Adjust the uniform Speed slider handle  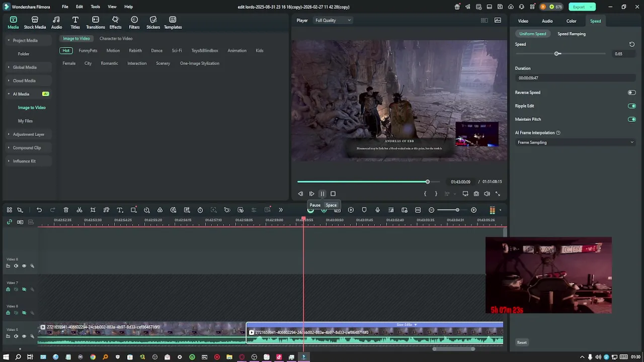point(557,53)
